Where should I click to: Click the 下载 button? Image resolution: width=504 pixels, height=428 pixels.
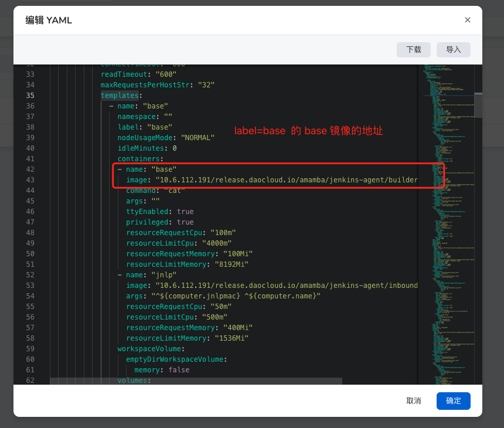pyautogui.click(x=413, y=50)
